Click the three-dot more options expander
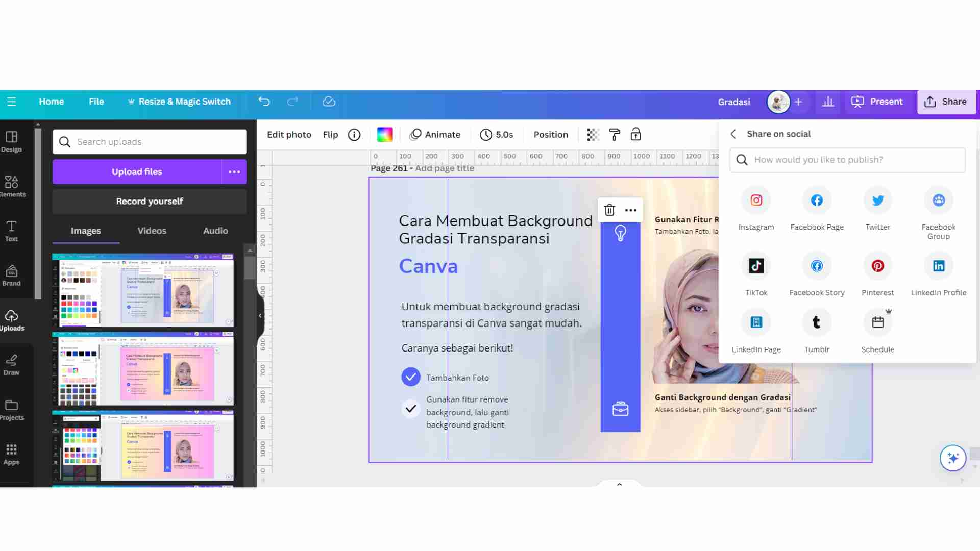Image resolution: width=980 pixels, height=551 pixels. 631,209
